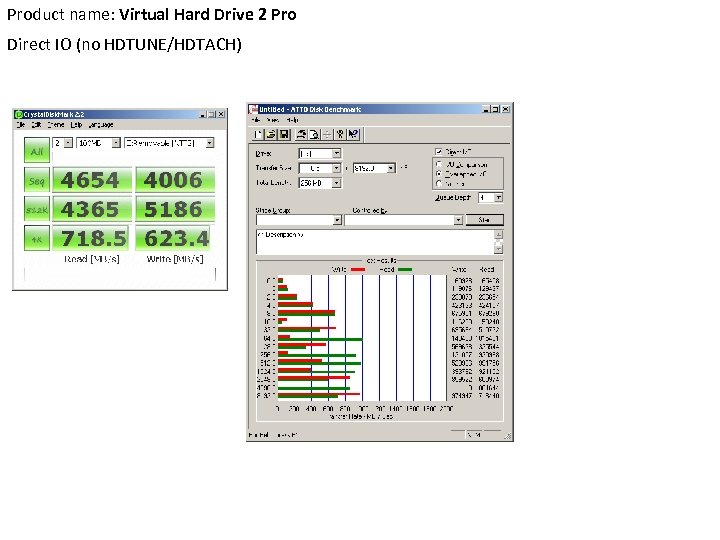Close the CrystalDiskMark window

pos(221,114)
